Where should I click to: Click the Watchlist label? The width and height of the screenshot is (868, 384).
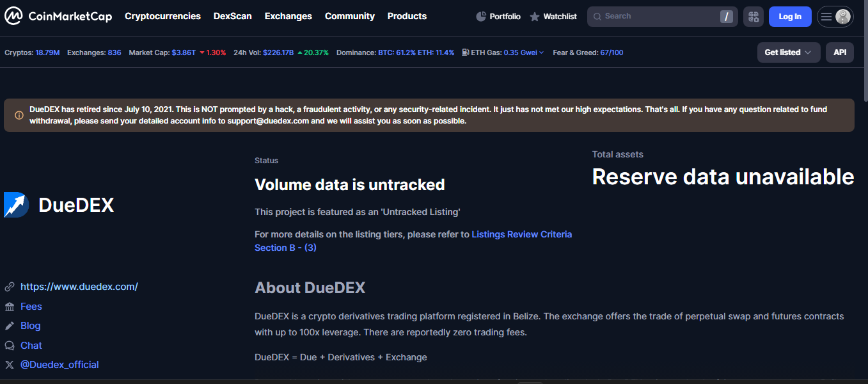(560, 17)
